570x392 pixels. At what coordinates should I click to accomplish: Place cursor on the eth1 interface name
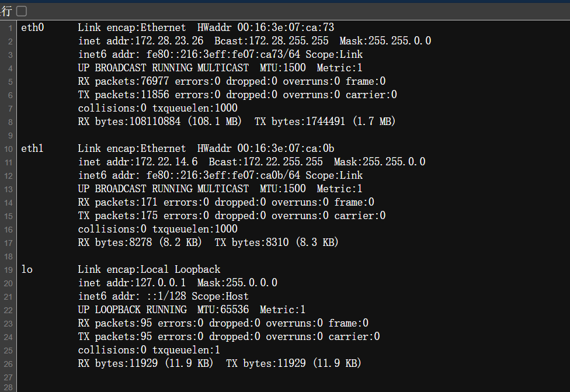[x=32, y=148]
